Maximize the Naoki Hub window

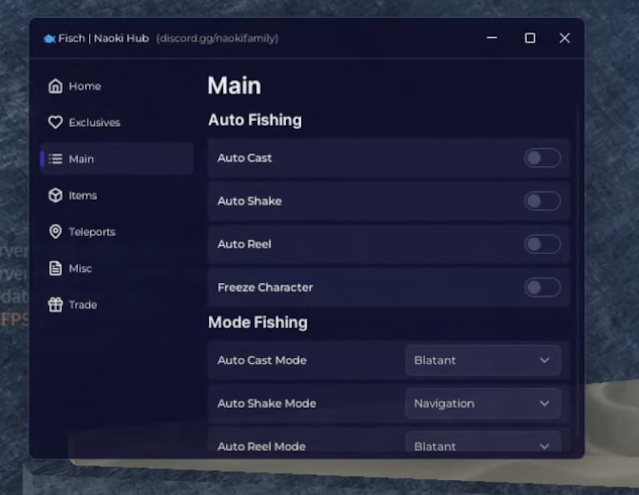(530, 38)
